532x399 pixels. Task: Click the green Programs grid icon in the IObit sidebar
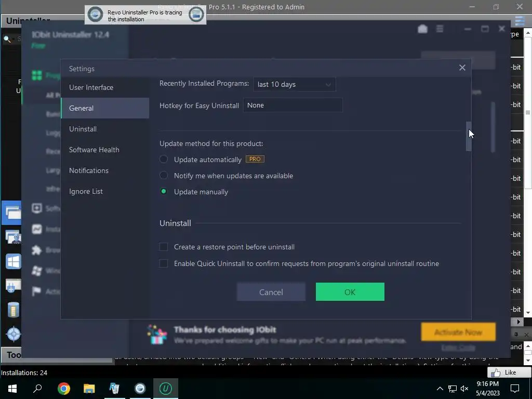(x=37, y=75)
